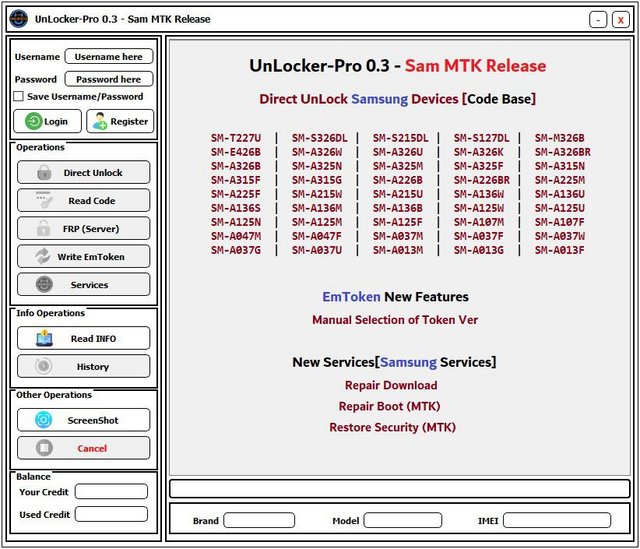Toggle Save Username/Password checkbox
Viewport: 640px width, 549px height.
[x=18, y=96]
